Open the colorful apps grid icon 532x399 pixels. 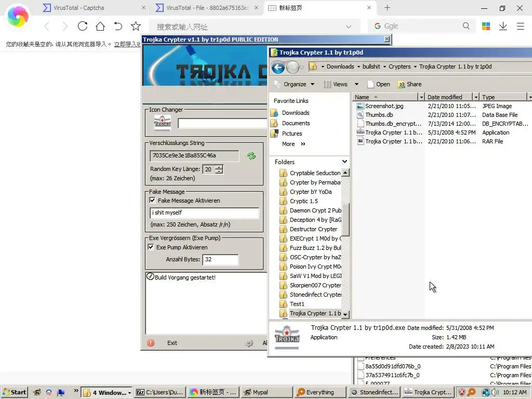pos(486,26)
